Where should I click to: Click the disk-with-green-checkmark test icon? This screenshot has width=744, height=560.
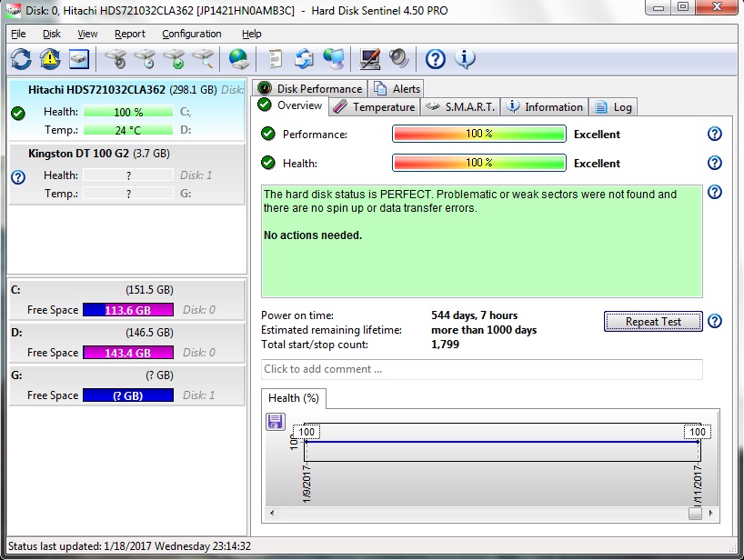(x=174, y=59)
